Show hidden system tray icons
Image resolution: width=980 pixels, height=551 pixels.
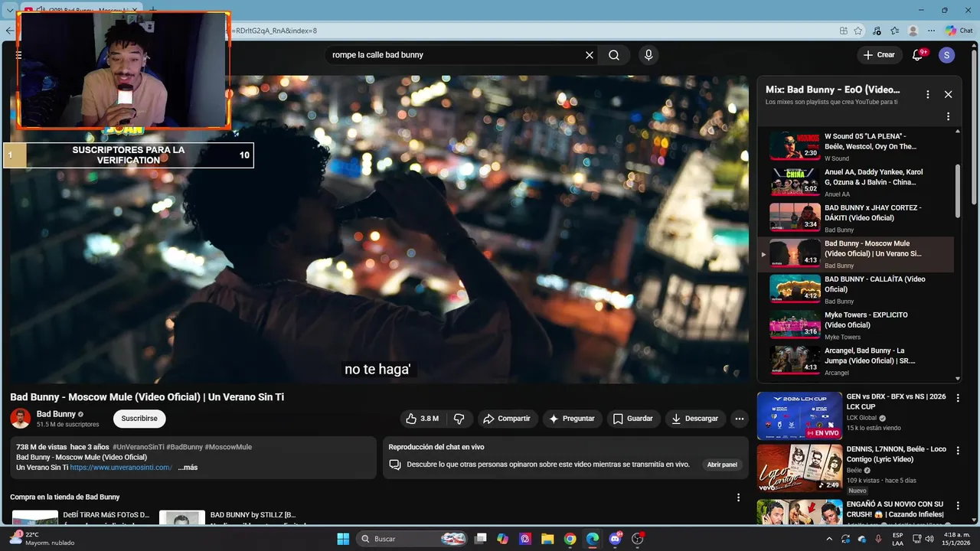(829, 539)
